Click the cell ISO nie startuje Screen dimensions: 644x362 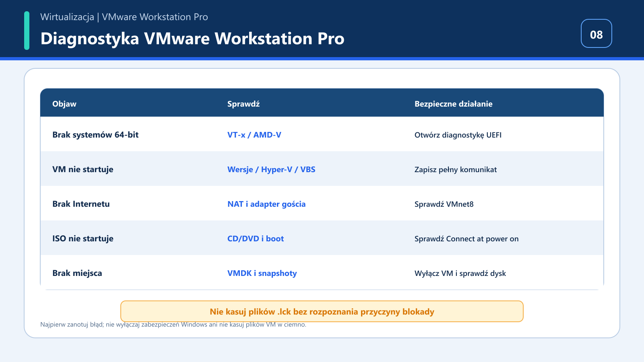(x=83, y=239)
